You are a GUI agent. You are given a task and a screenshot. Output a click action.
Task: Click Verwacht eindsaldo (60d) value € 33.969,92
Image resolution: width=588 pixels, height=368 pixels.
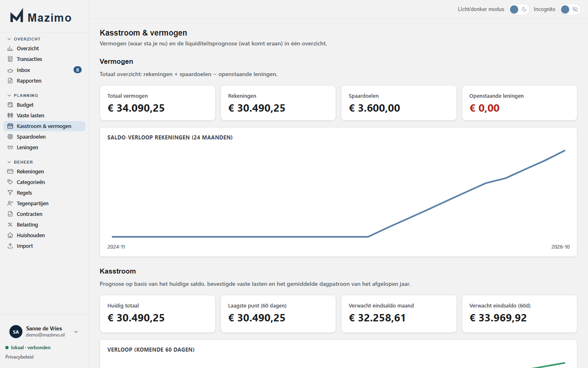click(x=498, y=318)
